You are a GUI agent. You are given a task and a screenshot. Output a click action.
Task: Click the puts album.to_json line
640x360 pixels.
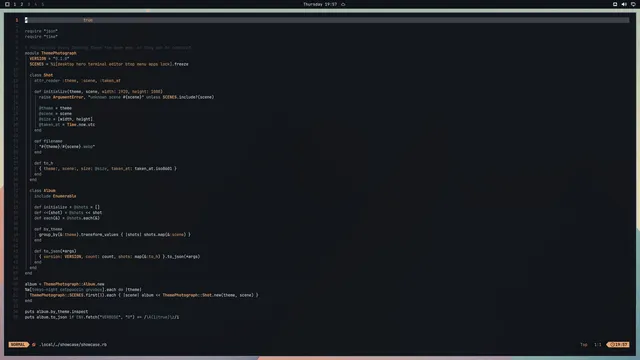coord(102,317)
